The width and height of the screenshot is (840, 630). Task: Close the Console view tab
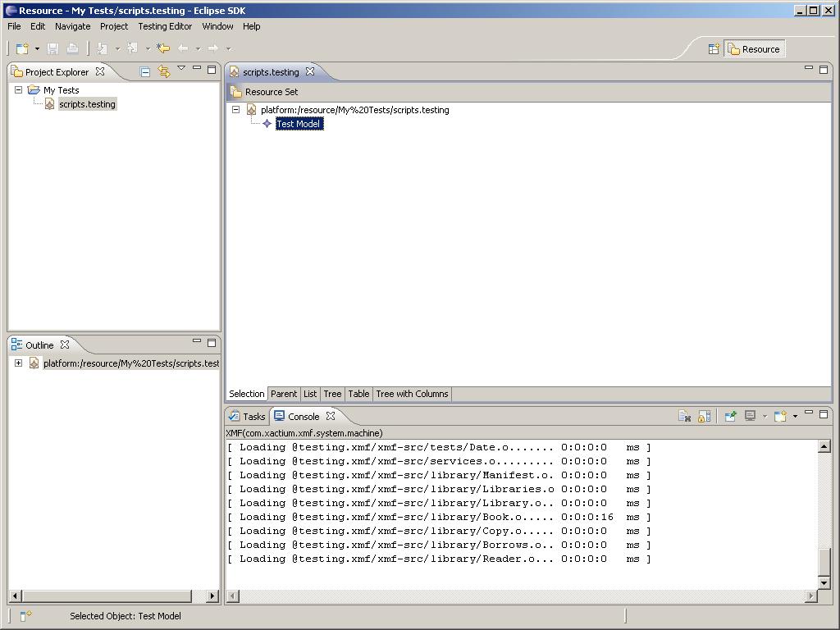tap(331, 416)
